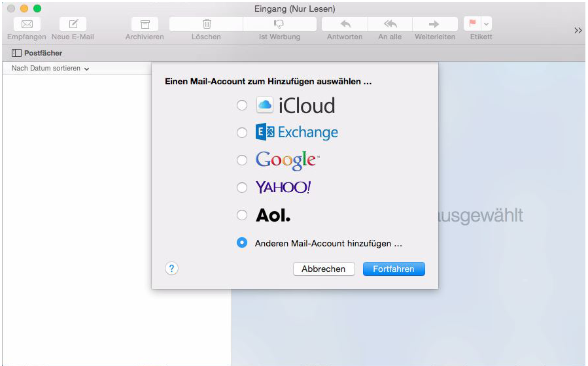Click the Antworten reply arrow
This screenshot has width=588, height=366.
coord(345,24)
